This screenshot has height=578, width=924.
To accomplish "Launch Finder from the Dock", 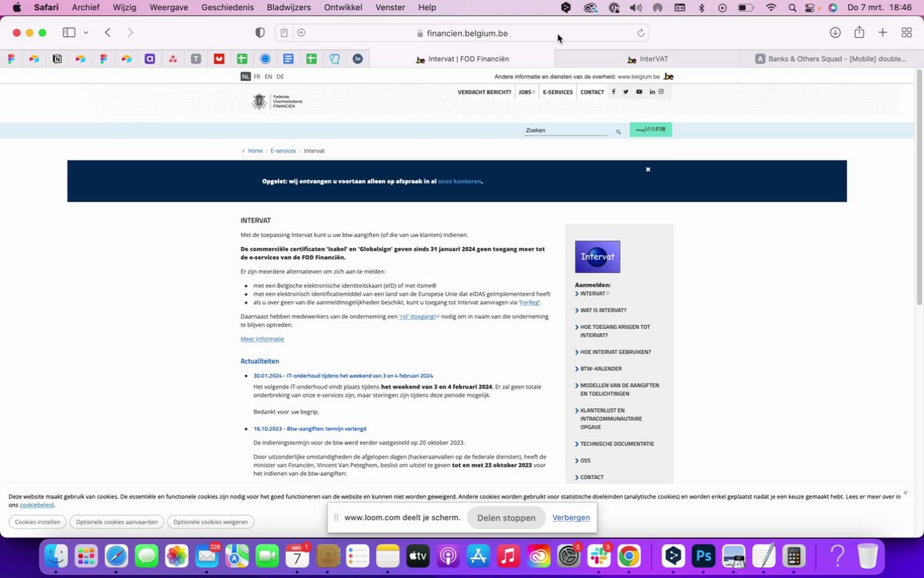I will click(56, 556).
